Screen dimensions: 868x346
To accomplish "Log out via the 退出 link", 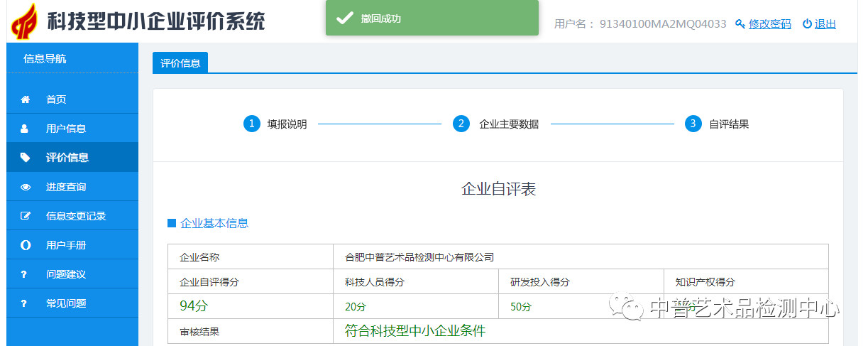I will pos(825,23).
